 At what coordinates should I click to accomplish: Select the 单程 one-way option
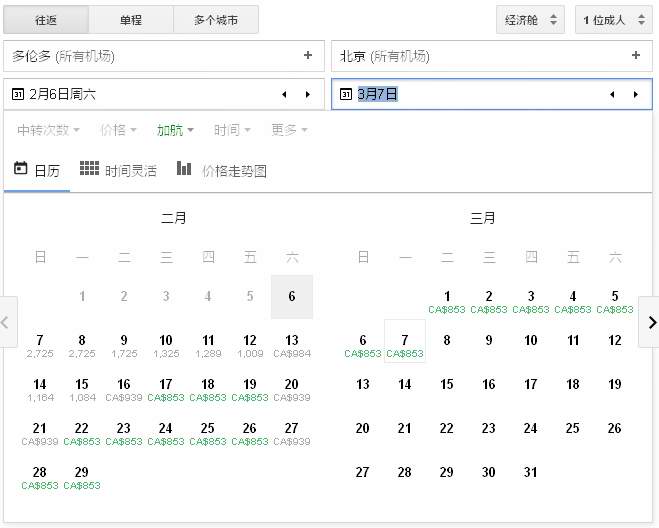(x=131, y=20)
